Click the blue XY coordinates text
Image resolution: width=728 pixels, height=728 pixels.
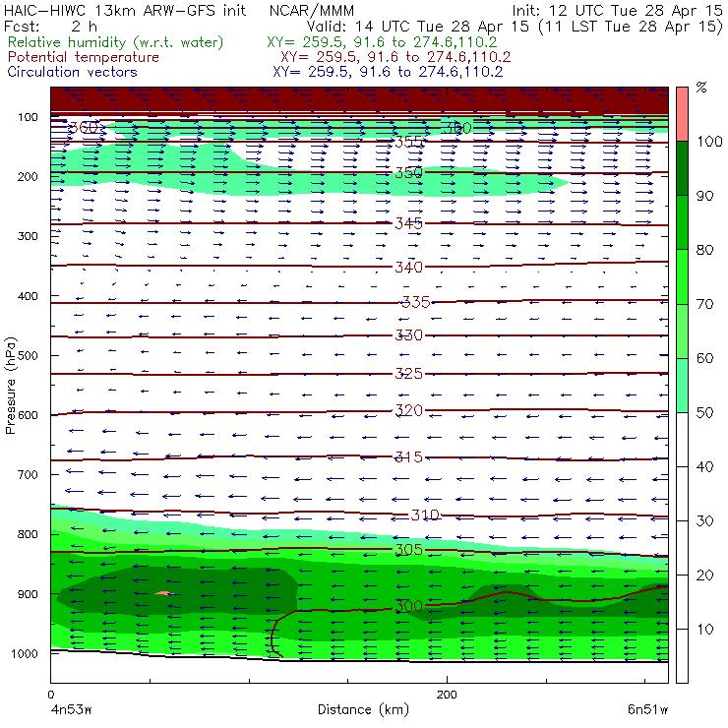pyautogui.click(x=388, y=72)
